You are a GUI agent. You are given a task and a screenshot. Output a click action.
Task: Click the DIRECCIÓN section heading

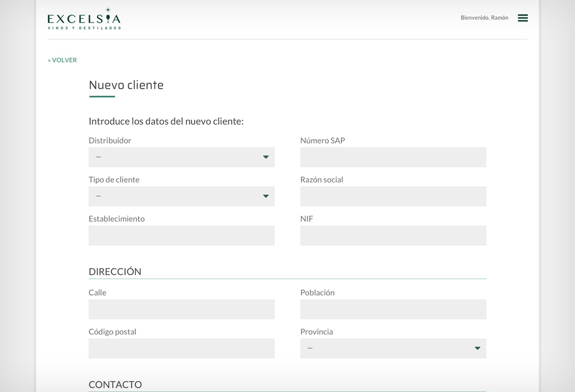[x=115, y=272]
